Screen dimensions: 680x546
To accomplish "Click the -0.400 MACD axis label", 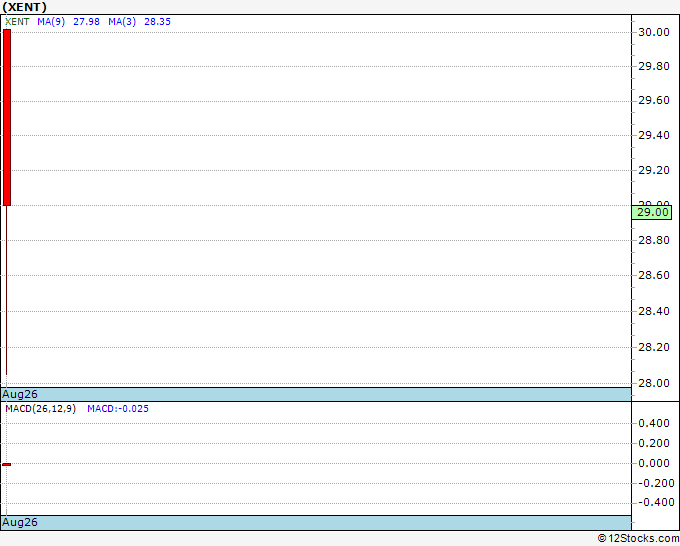I will [x=655, y=503].
